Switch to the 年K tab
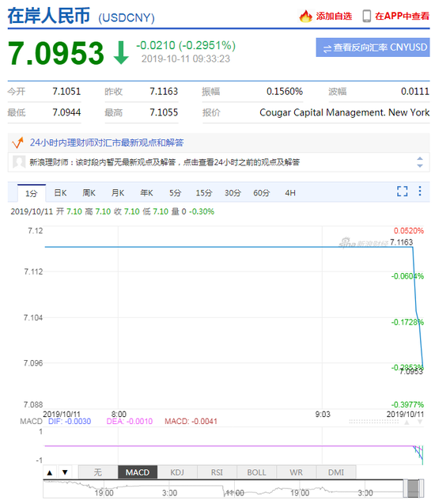The height and width of the screenshot is (504, 435). coord(146,193)
